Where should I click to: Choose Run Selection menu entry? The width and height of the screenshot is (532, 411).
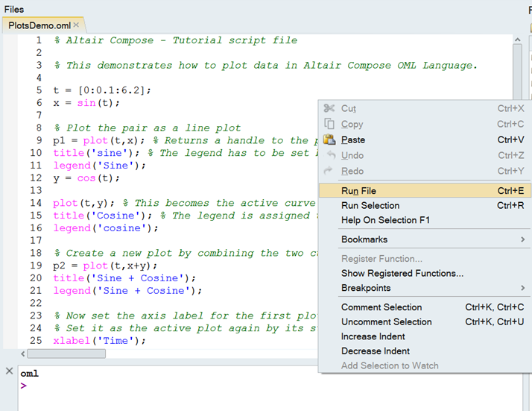[370, 205]
